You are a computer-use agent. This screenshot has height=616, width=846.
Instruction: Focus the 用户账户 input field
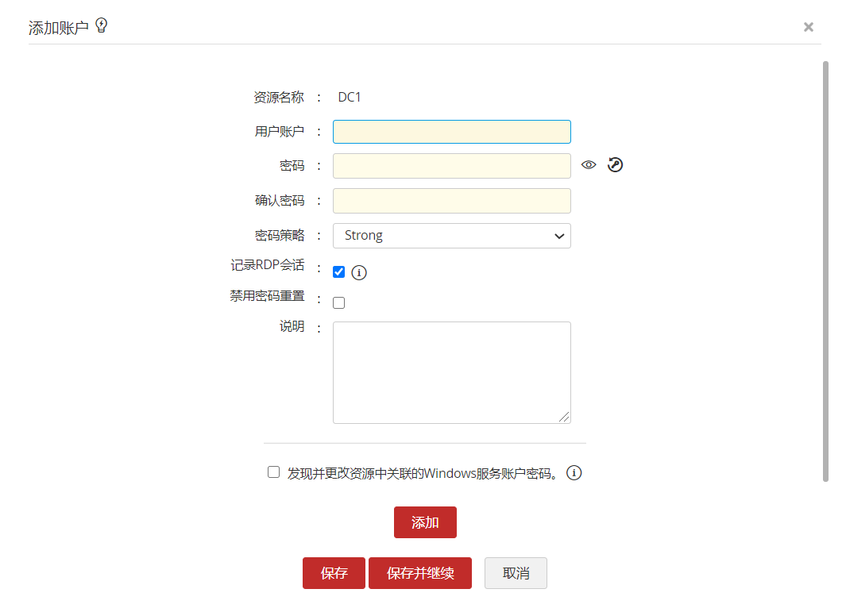point(451,132)
